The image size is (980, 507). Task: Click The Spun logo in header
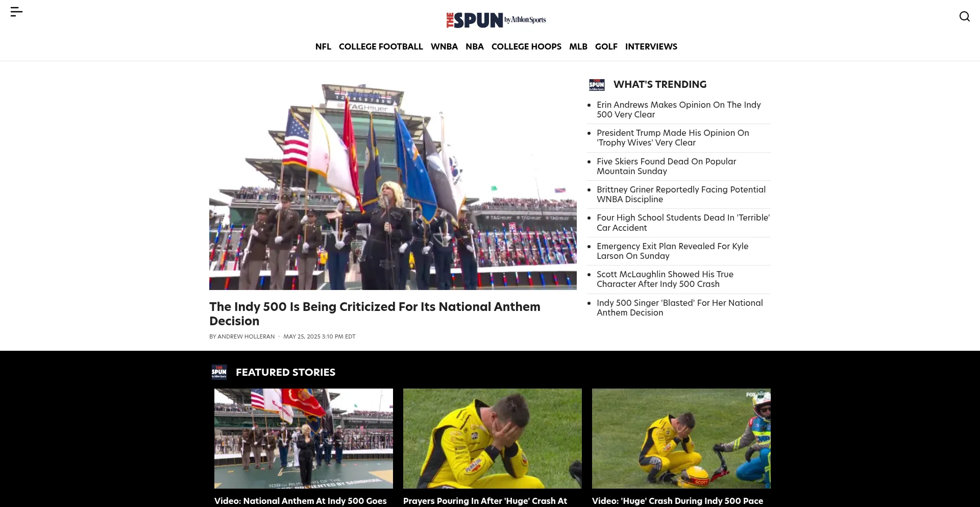(x=496, y=20)
